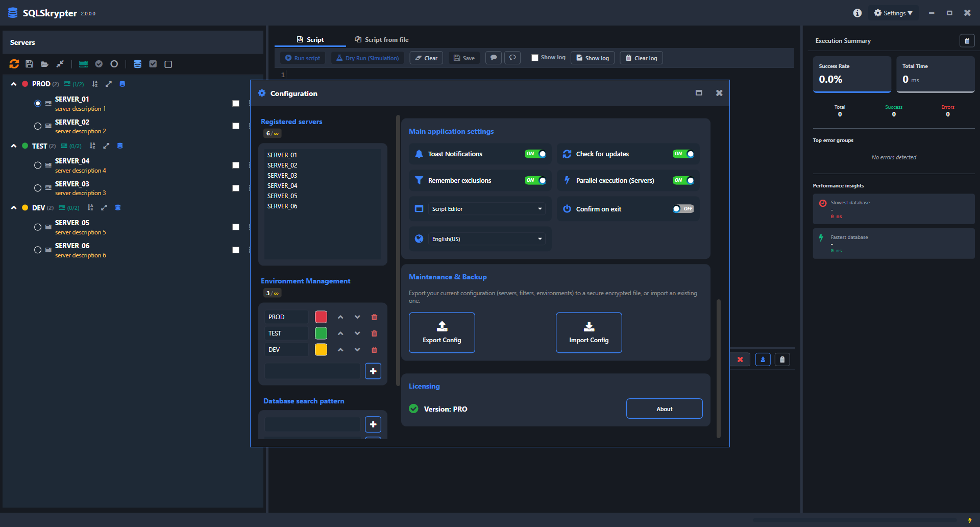Viewport: 980px width, 527px height.
Task: Switch to the Script from file tab
Action: click(x=382, y=39)
